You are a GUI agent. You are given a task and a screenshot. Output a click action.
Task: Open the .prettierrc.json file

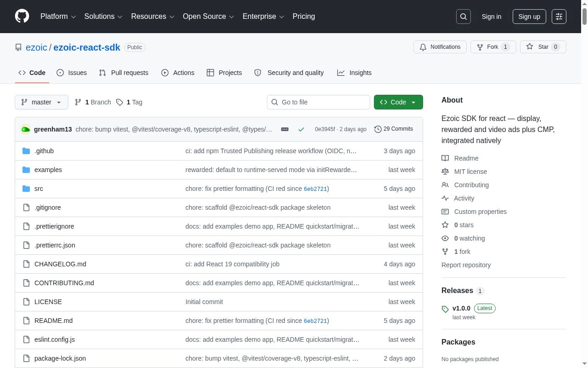[55, 245]
